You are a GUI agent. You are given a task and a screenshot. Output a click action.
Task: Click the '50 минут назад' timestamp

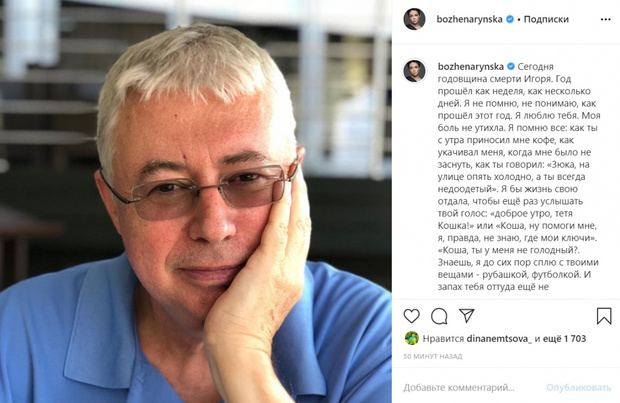(x=433, y=356)
